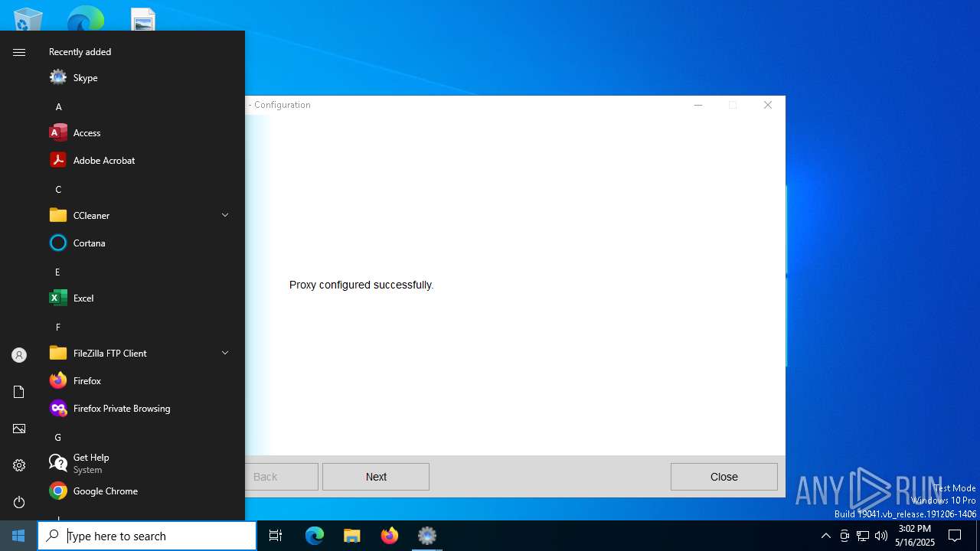Image resolution: width=980 pixels, height=551 pixels.
Task: Minimize the Configuration window
Action: tap(697, 105)
